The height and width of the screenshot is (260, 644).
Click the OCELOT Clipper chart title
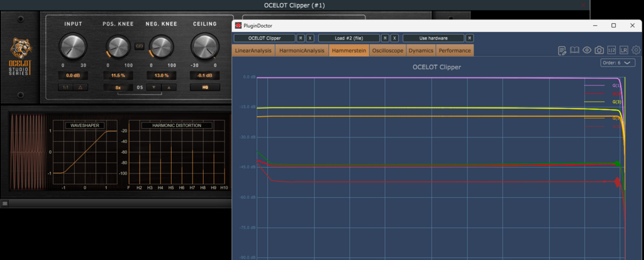tap(436, 67)
